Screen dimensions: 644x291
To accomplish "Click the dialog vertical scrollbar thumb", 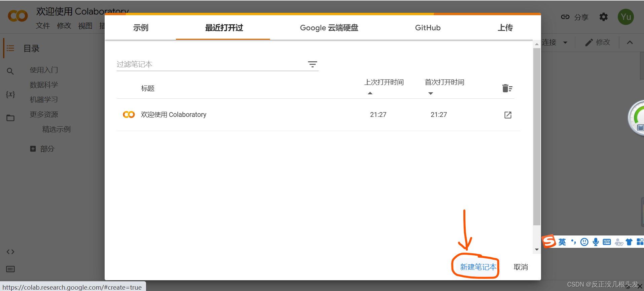I will [x=537, y=136].
